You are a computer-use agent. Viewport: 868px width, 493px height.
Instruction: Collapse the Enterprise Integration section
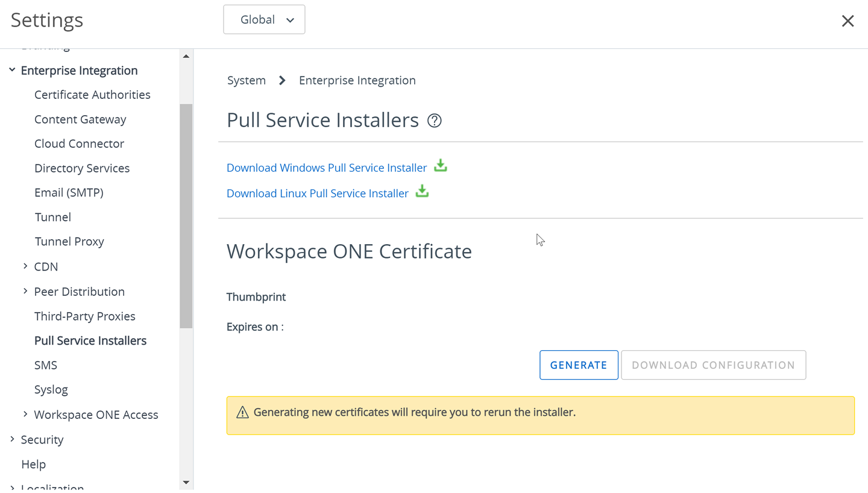pos(12,70)
